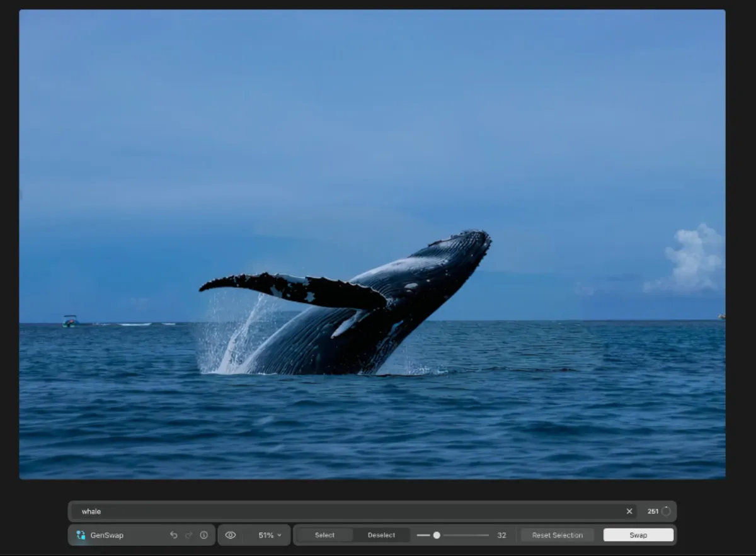Viewport: 756px width, 556px height.
Task: Toggle the preview eye icon
Action: pyautogui.click(x=231, y=535)
